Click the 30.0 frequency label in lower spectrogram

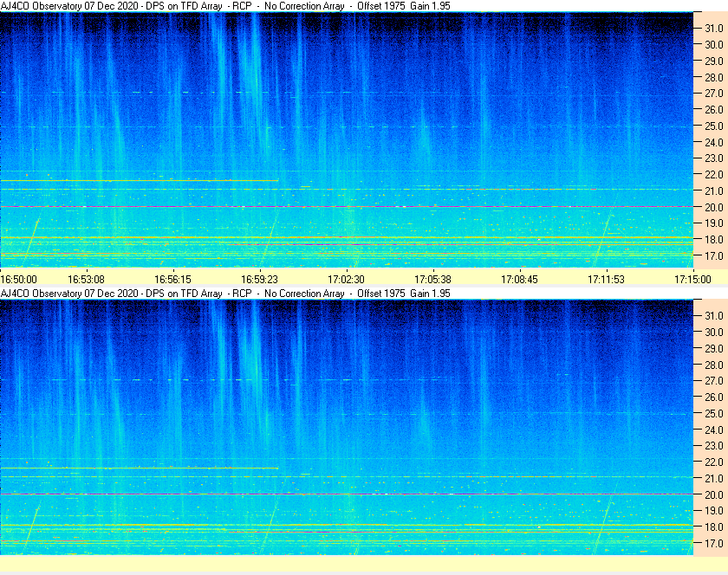714,333
